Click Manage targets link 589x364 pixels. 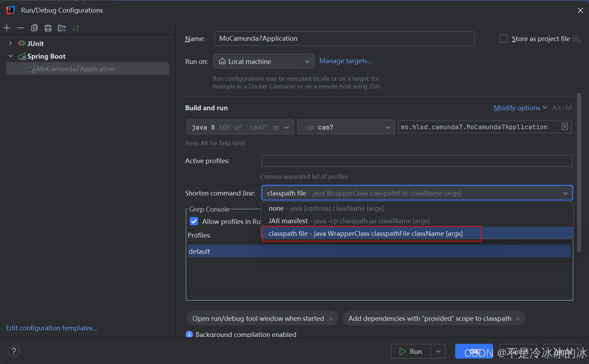(346, 61)
